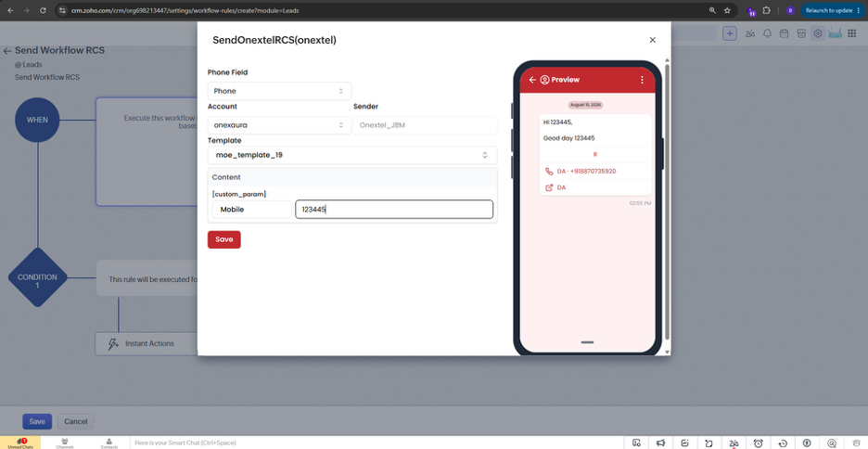Viewport: 868px width, 449px height.
Task: Click the dialog vertical scrollbar
Action: [x=667, y=201]
